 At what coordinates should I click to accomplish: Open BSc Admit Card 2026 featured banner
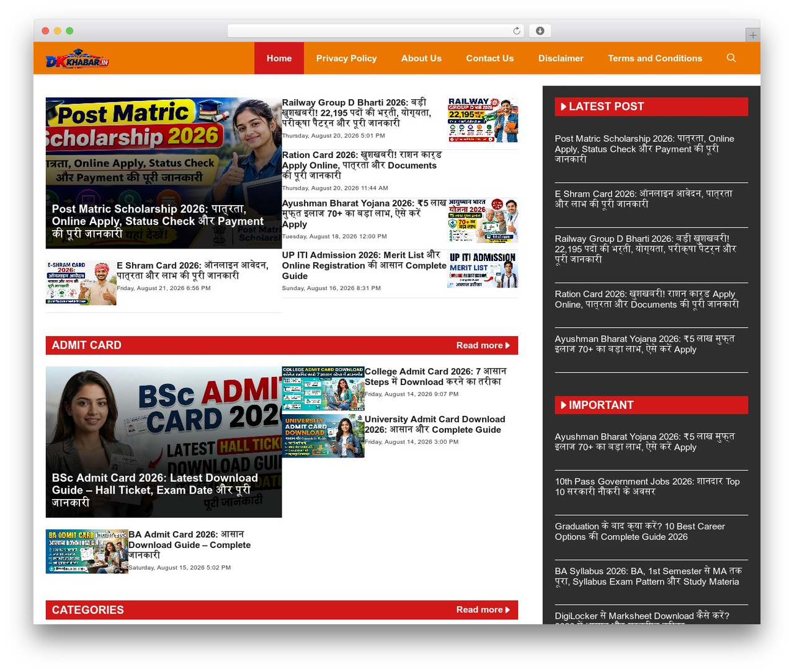coord(164,442)
